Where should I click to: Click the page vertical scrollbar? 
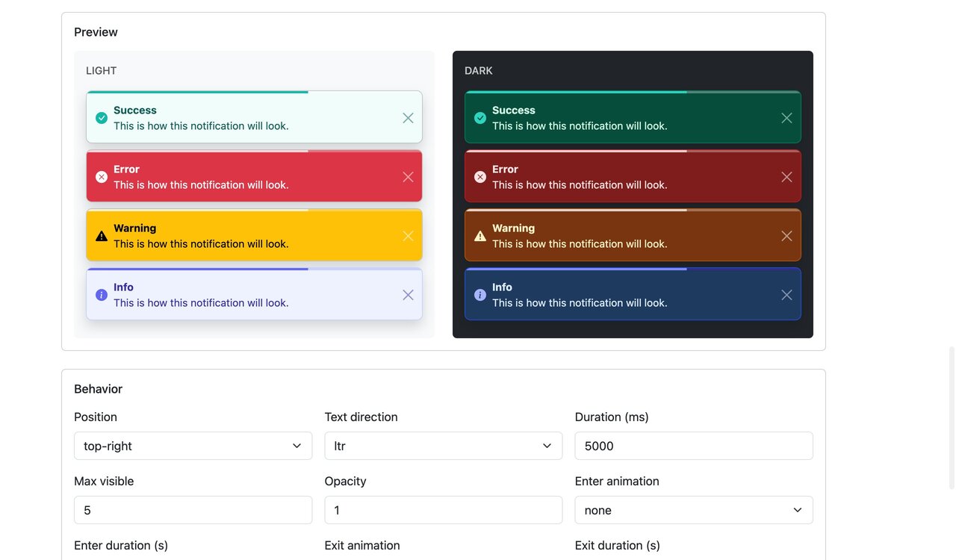(x=952, y=417)
